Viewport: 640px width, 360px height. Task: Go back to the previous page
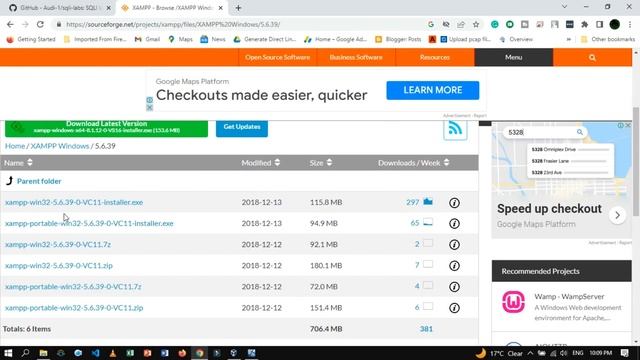pyautogui.click(x=10, y=24)
